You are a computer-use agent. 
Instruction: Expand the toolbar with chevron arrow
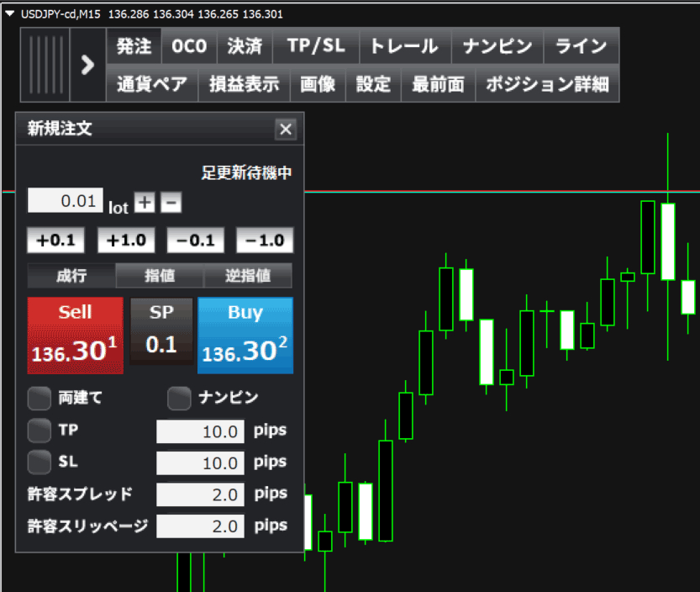point(88,65)
